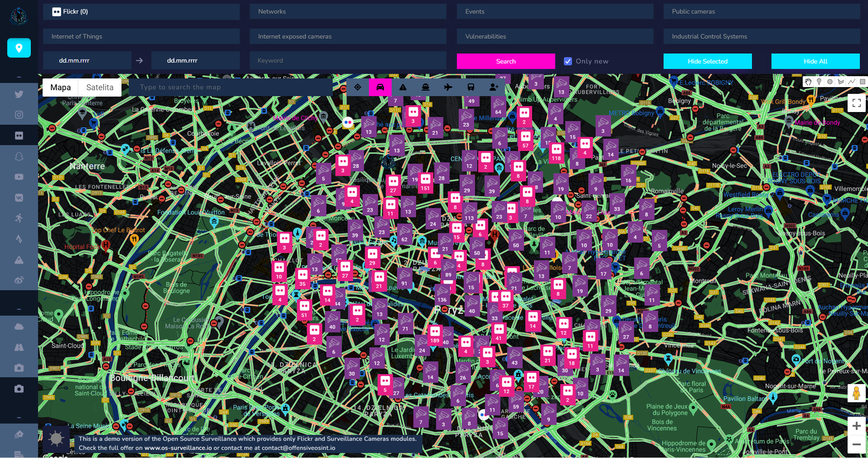Open the pink Flickr cluster marked 118
This screenshot has width=868, height=458.
click(556, 152)
